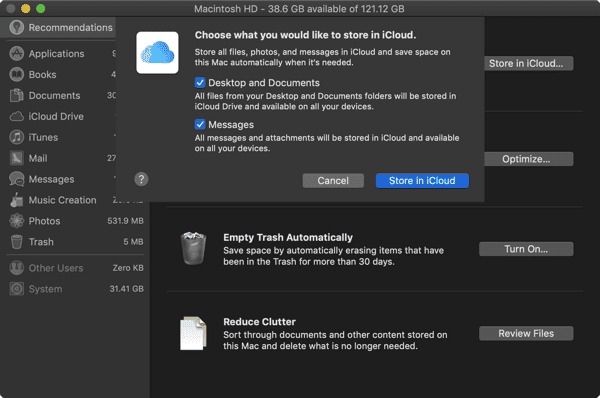Click the Mail stamp icon in the sidebar
Screen dimensions: 600x398
click(16, 158)
